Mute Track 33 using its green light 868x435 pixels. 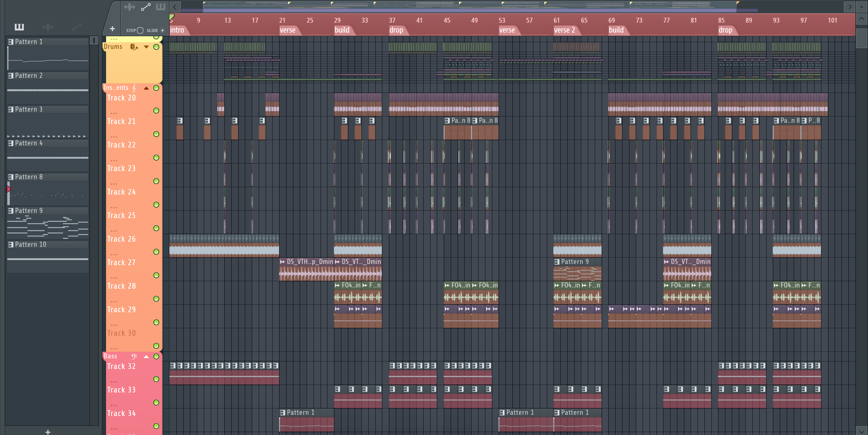click(156, 402)
